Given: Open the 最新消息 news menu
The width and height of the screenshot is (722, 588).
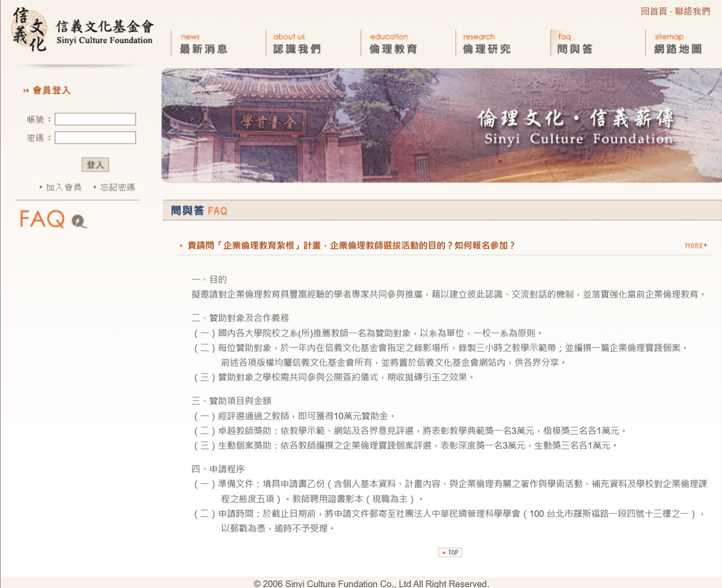Looking at the screenshot, I should [204, 43].
